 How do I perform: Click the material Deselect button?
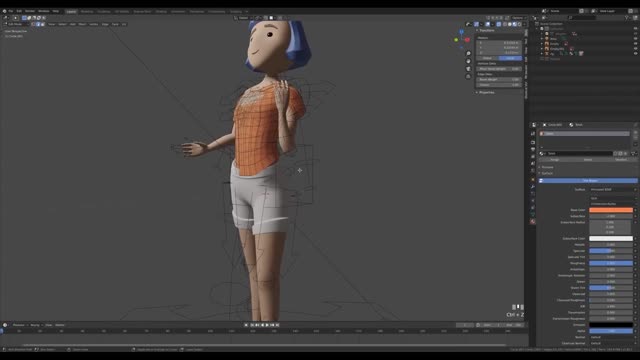[x=621, y=160]
